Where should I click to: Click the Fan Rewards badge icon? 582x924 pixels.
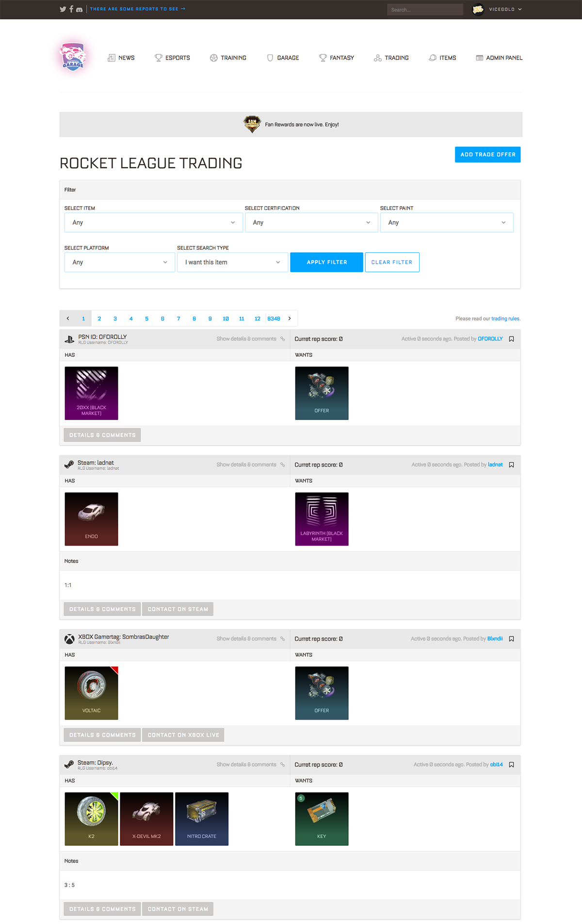tap(252, 124)
